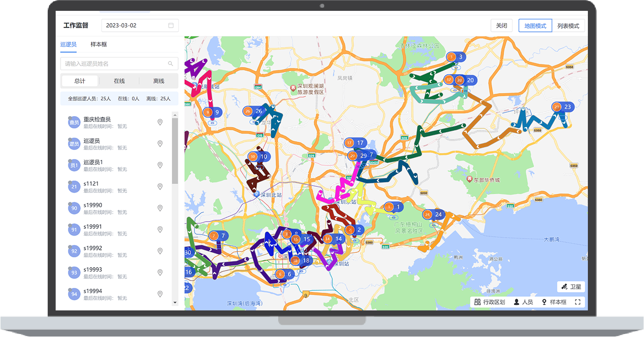Select the 在线 filter tab
Image resolution: width=644 pixels, height=337 pixels.
coord(119,81)
